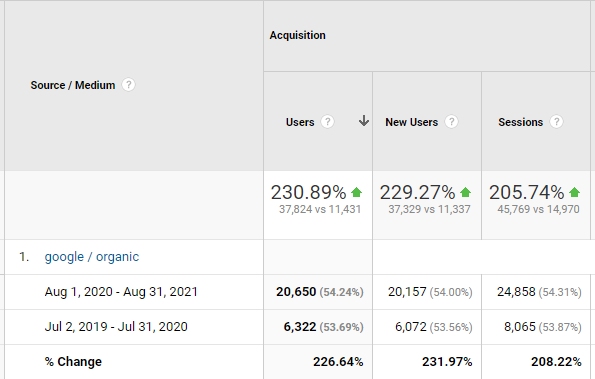Click the 37,329 vs 11,337 comparison text
Image resolution: width=595 pixels, height=379 pixels.
[x=429, y=209]
